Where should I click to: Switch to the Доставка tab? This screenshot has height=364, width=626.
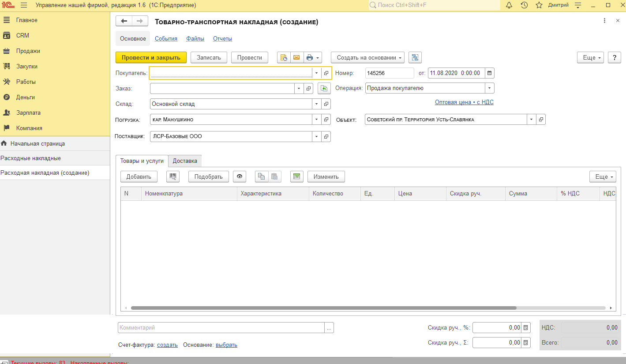[185, 161]
